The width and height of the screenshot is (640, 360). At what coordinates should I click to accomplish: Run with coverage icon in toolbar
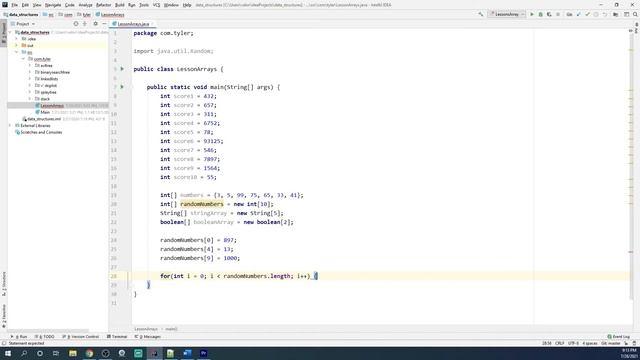[549, 14]
